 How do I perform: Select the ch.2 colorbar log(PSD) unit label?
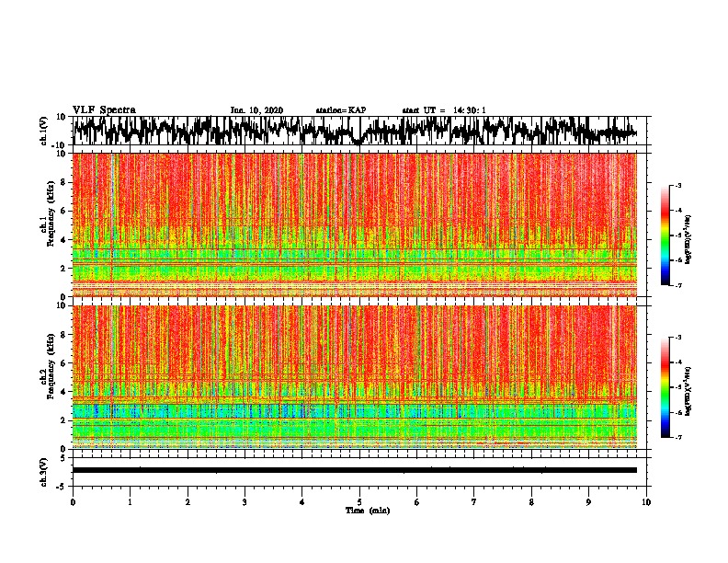(x=688, y=391)
